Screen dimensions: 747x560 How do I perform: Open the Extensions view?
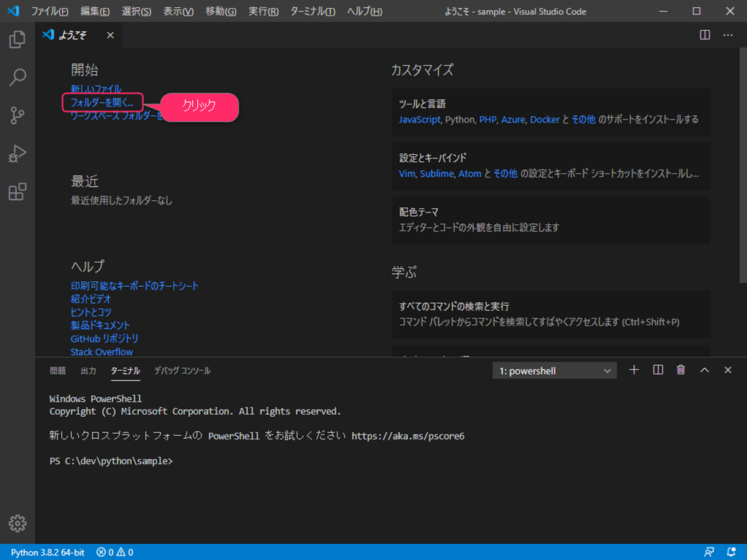tap(17, 191)
